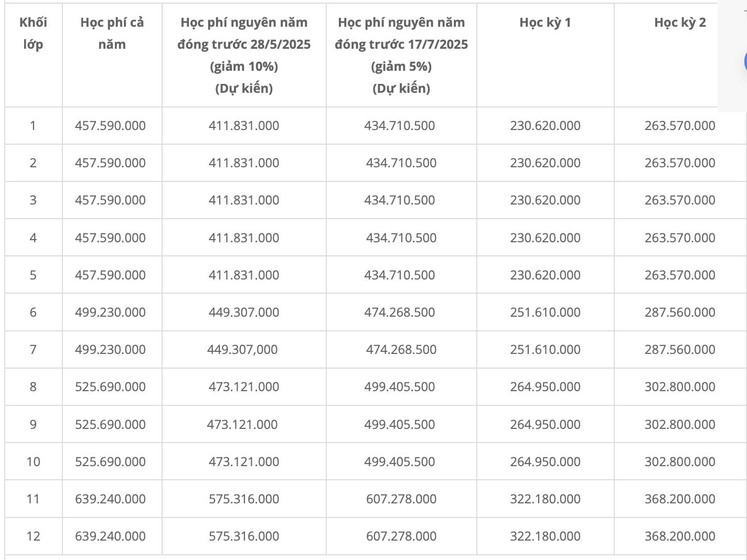Click grade 12 5%-discount fee 607.278.000

point(401,536)
